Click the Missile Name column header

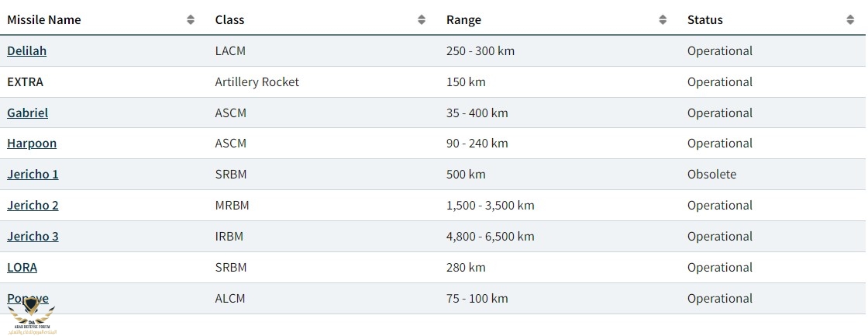(x=43, y=20)
